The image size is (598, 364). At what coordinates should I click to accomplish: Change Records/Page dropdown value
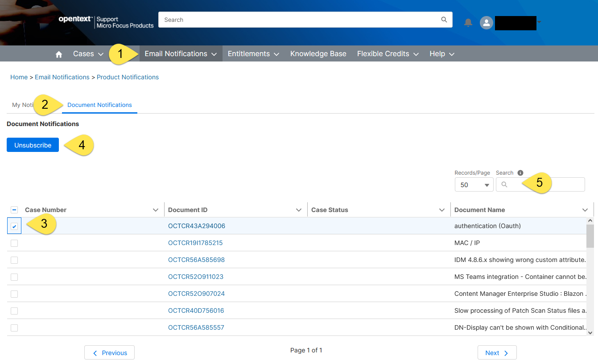pos(474,185)
